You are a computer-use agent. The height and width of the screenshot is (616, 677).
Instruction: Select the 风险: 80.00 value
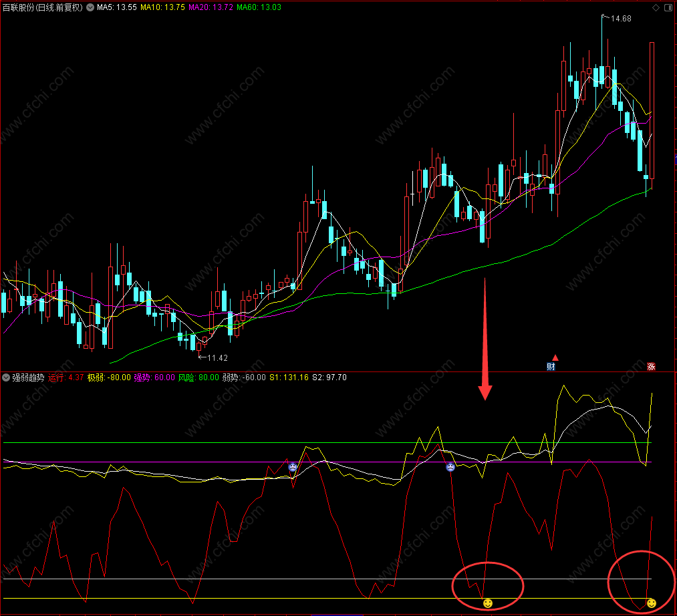(198, 377)
